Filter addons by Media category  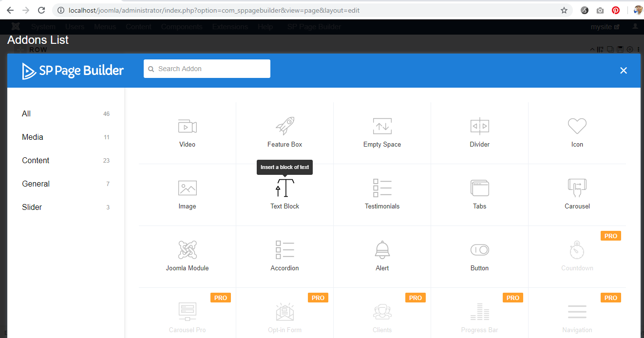33,137
